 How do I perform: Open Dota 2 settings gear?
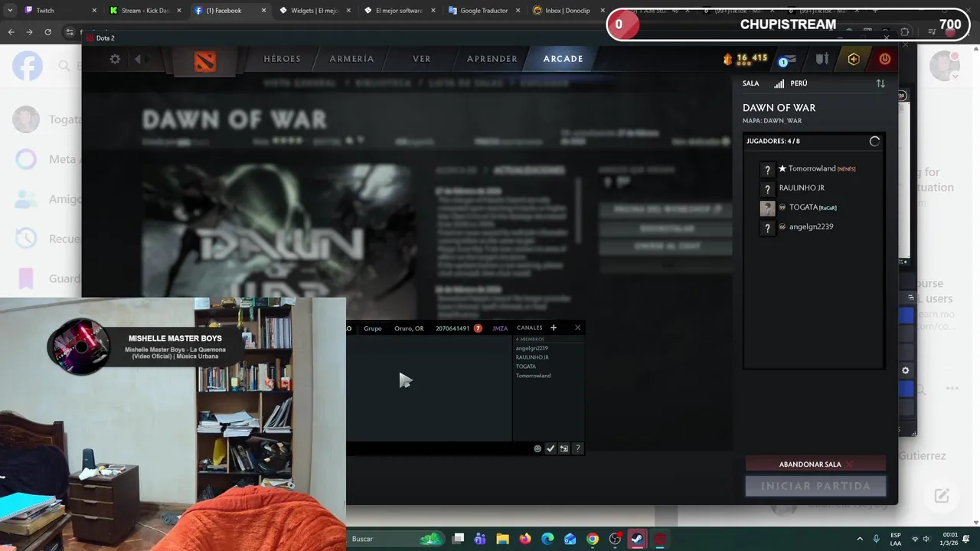coord(115,59)
